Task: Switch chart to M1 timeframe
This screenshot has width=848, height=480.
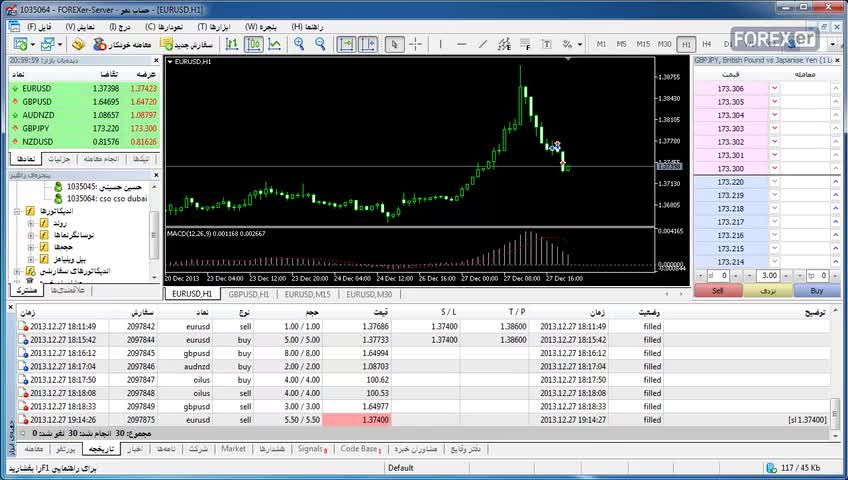Action: [601, 44]
